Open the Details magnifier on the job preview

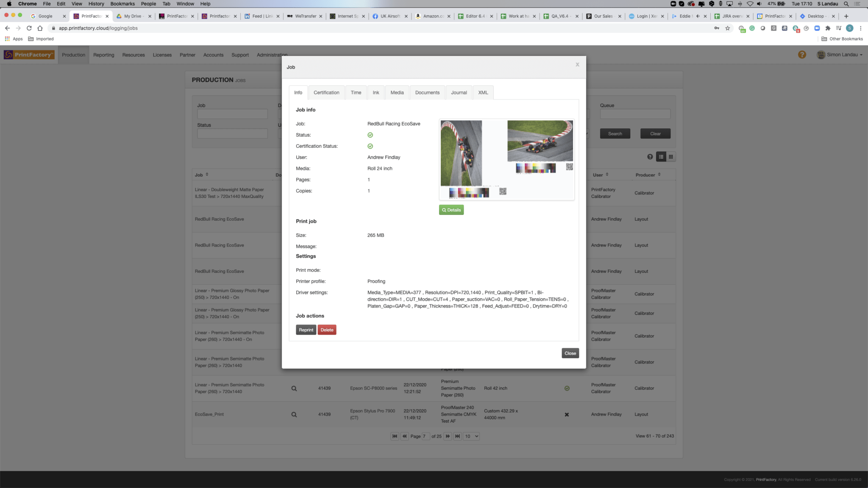click(451, 210)
